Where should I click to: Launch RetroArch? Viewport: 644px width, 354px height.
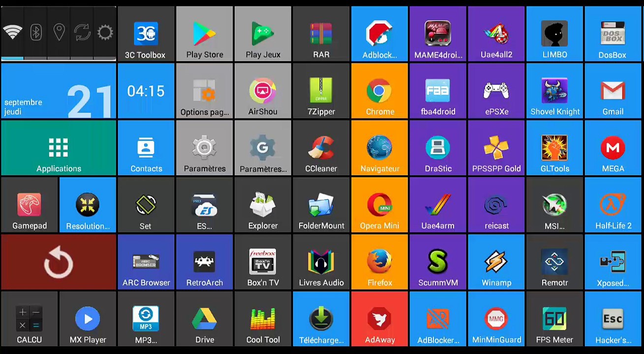[x=204, y=262]
